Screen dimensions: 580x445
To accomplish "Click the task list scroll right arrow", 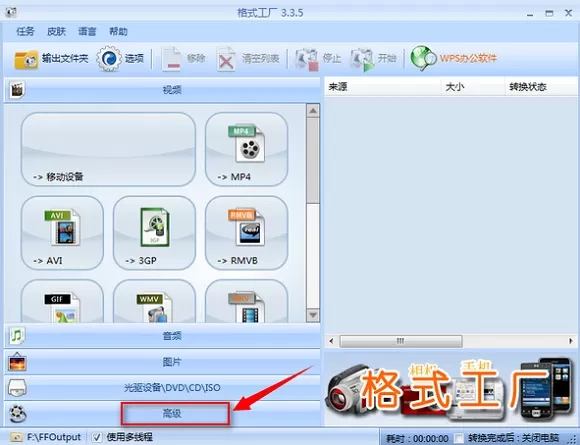I will click(x=571, y=341).
